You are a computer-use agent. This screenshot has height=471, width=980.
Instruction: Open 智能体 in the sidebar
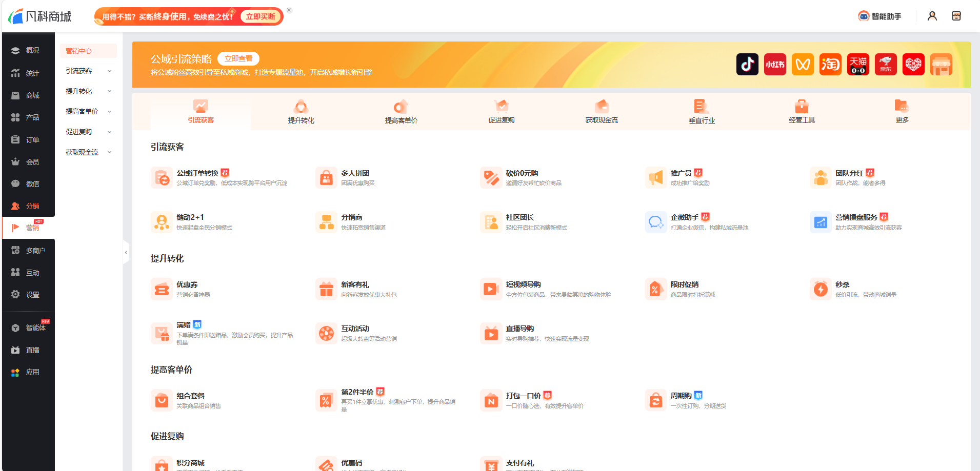click(x=29, y=327)
